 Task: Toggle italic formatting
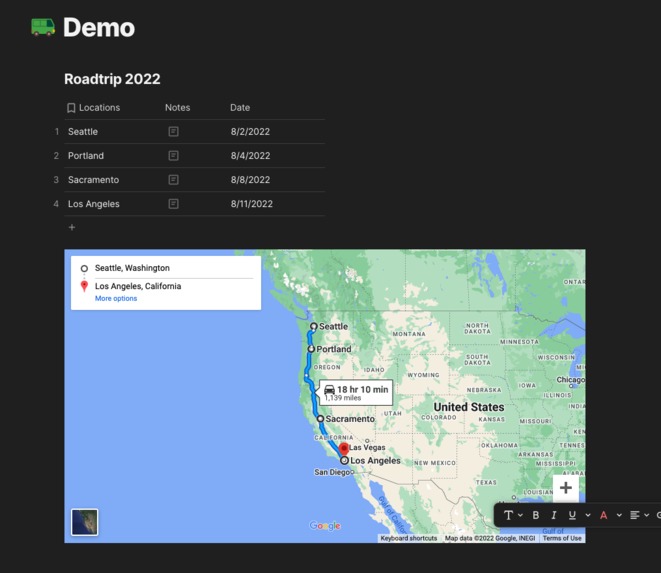(554, 515)
